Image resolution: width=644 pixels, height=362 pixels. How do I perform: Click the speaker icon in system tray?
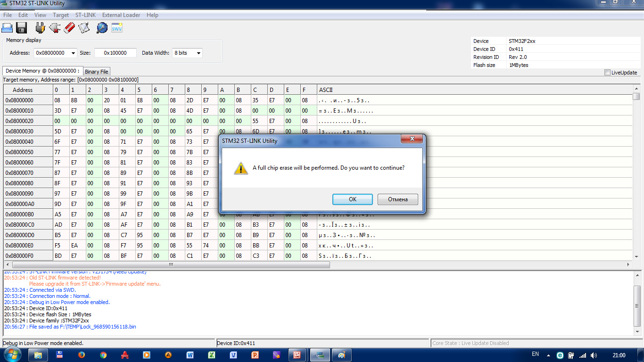coord(593,355)
